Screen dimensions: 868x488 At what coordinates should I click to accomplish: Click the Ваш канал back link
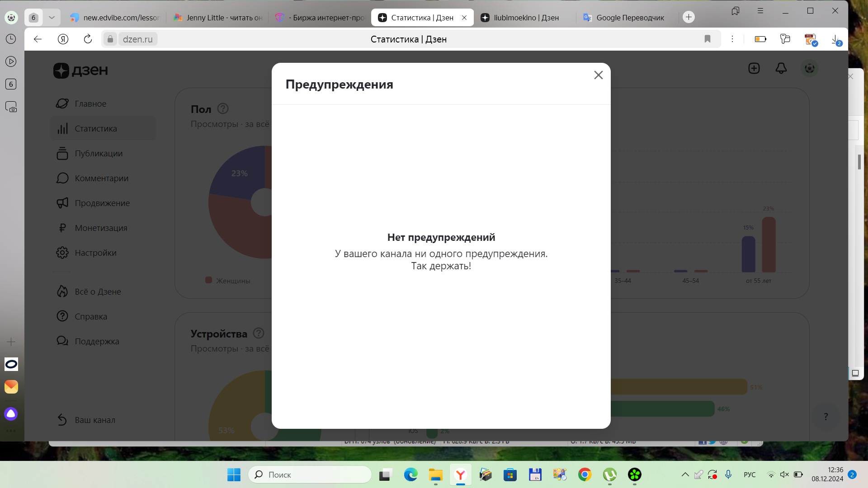click(x=94, y=420)
